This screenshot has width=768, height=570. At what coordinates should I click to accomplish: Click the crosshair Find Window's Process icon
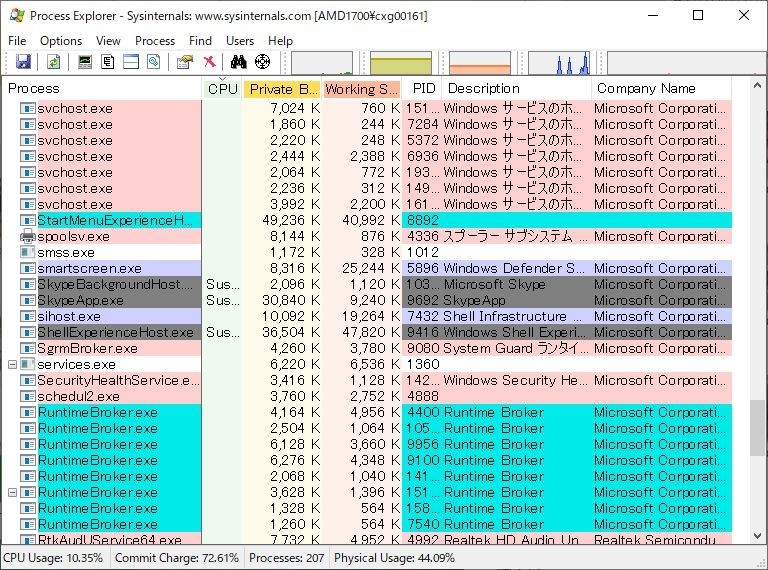coord(263,62)
